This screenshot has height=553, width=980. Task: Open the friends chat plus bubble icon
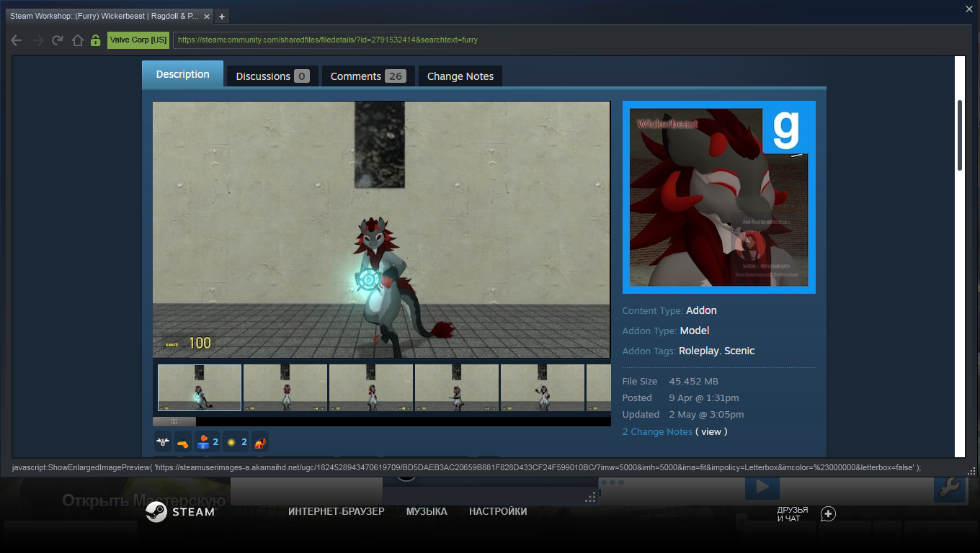[x=829, y=514]
